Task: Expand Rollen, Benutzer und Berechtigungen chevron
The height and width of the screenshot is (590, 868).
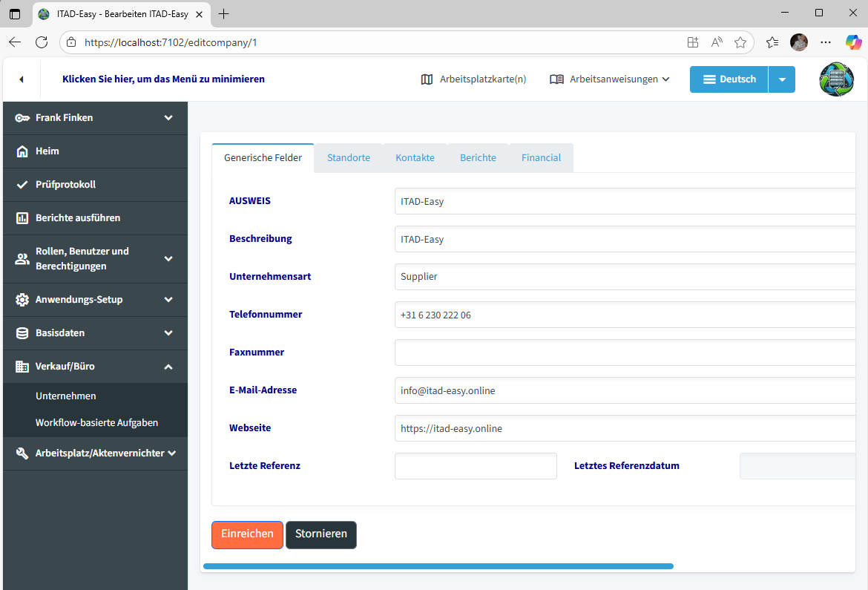Action: [168, 259]
